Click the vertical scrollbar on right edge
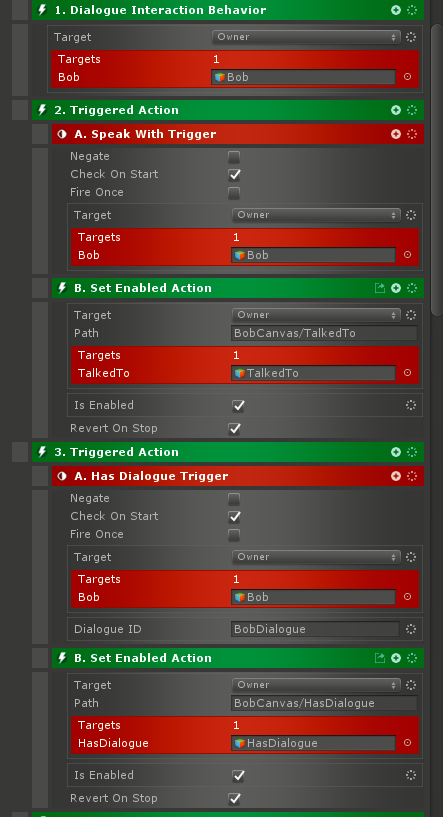The width and height of the screenshot is (443, 817). (x=437, y=169)
